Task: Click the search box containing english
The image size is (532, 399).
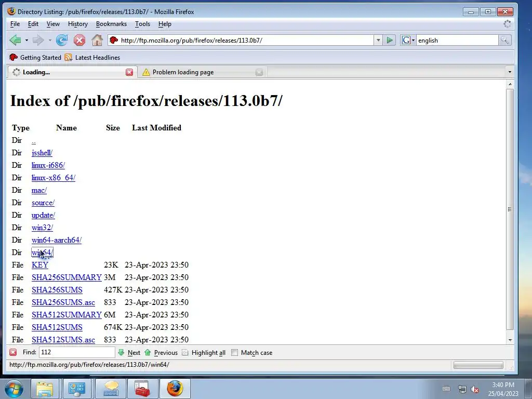Action: click(x=457, y=41)
